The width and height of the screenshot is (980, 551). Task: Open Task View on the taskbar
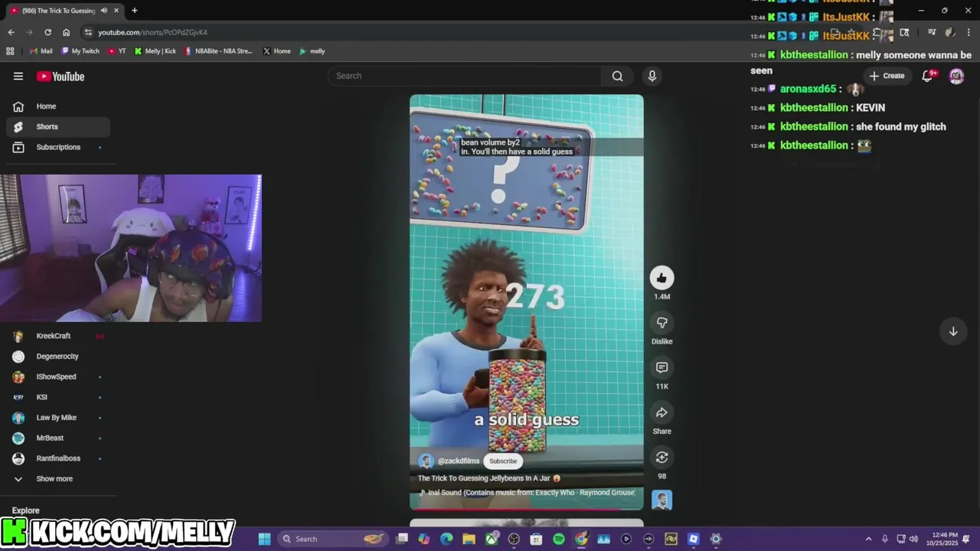(402, 539)
